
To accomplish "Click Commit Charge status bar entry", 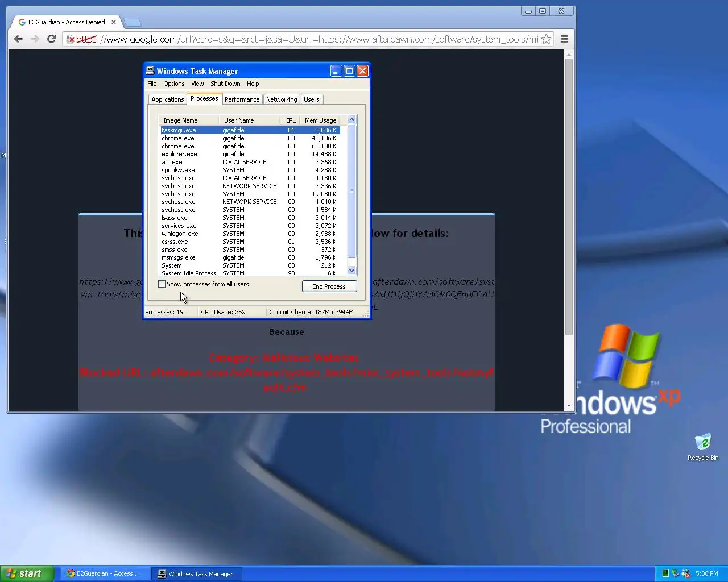I will (311, 312).
